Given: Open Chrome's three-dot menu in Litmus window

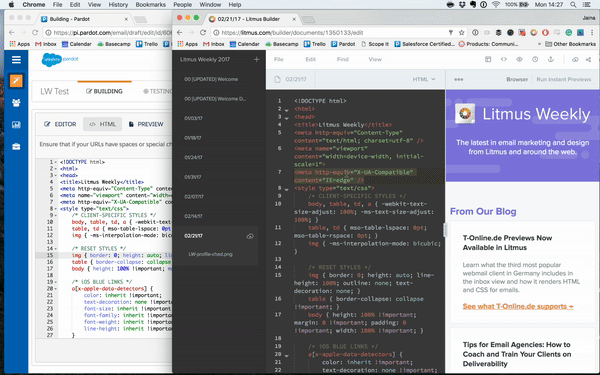Looking at the screenshot, I should (x=592, y=33).
